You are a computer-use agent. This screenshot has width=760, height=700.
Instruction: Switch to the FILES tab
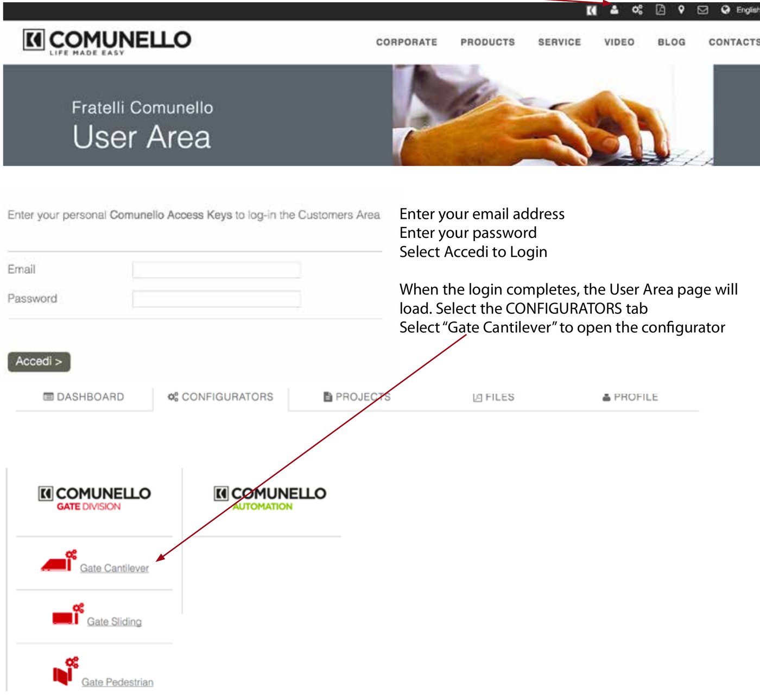tap(493, 397)
